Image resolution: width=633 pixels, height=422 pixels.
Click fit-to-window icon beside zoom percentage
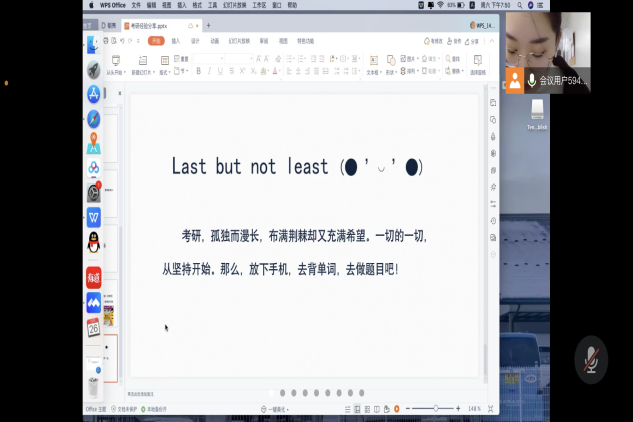click(x=490, y=409)
